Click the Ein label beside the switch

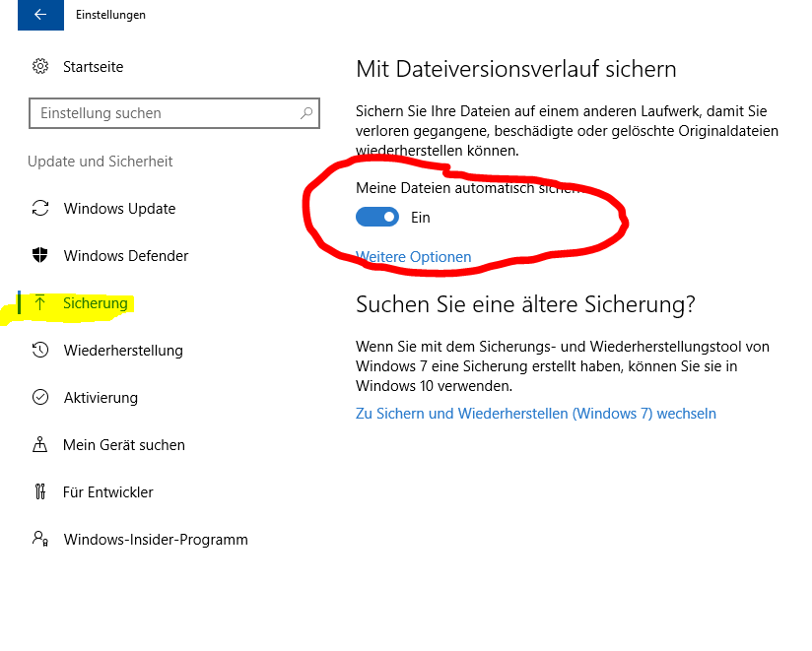point(421,218)
